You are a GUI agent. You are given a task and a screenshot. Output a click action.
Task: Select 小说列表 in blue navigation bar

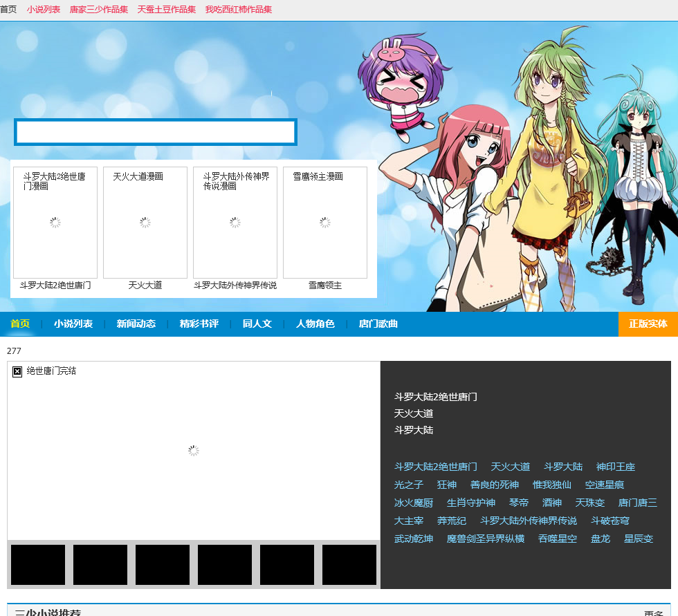coord(73,324)
